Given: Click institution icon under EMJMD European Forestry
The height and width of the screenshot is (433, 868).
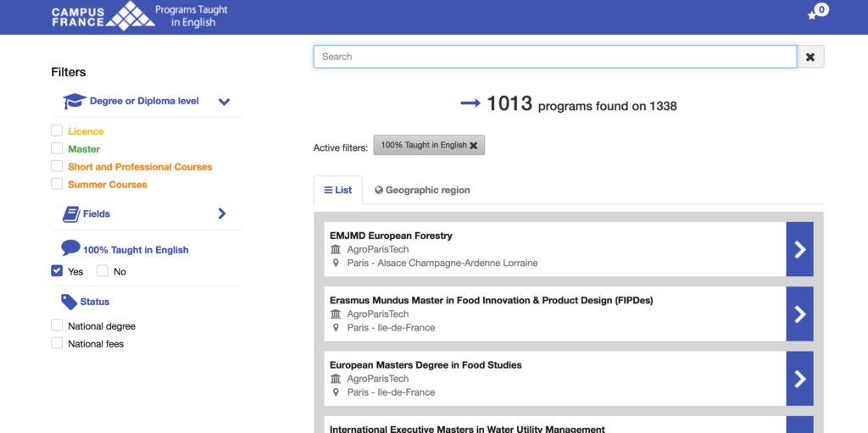Looking at the screenshot, I should click(x=336, y=250).
